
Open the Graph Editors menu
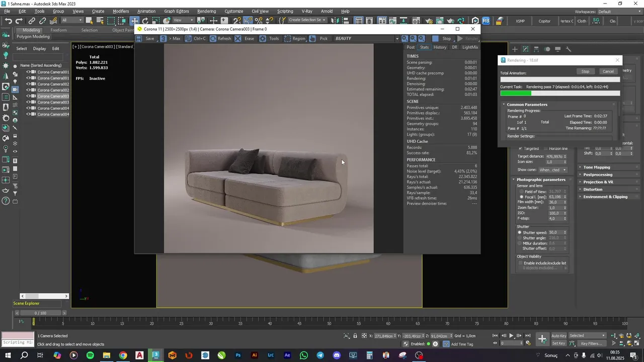click(x=176, y=11)
